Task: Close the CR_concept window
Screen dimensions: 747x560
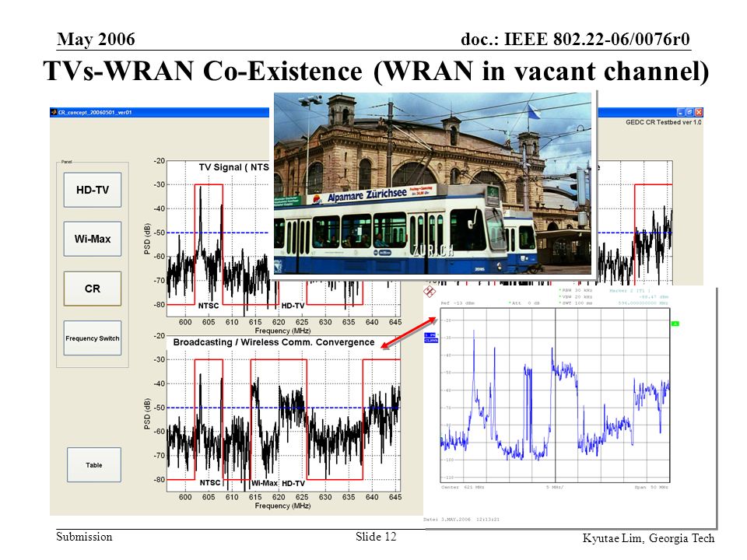Action: [x=699, y=112]
